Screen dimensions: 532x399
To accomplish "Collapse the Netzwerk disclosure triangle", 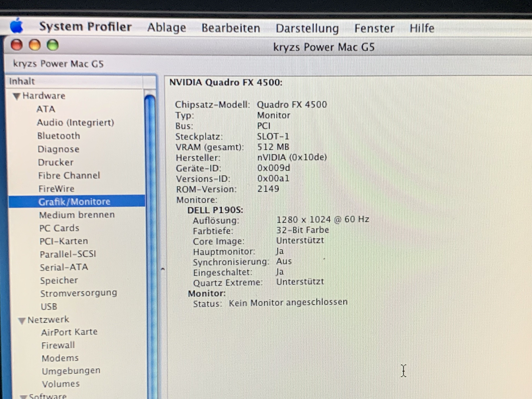I will click(22, 320).
